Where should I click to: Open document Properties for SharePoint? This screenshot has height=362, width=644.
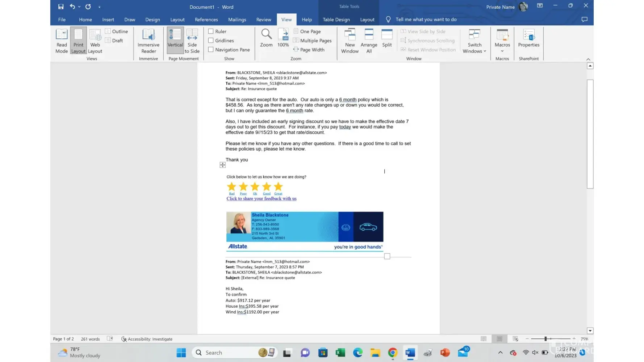(x=528, y=38)
